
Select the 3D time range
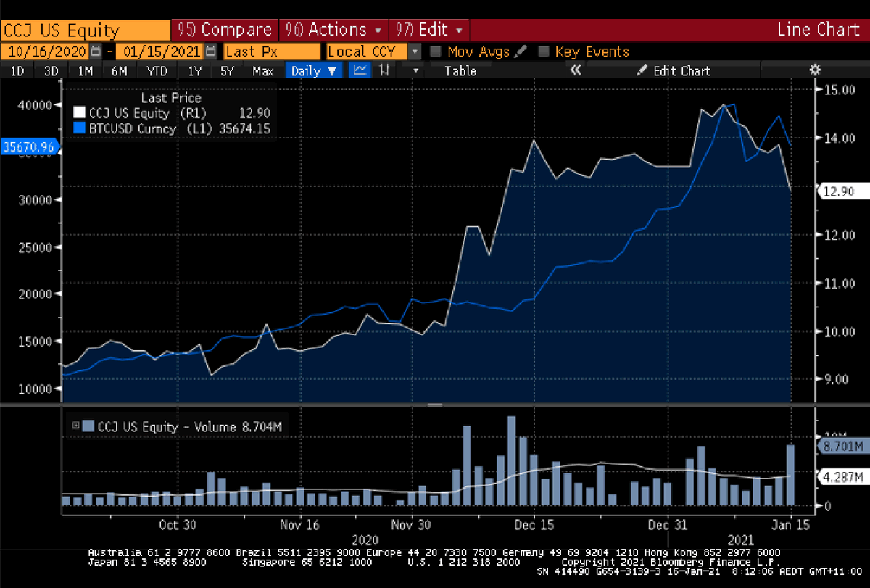[x=51, y=70]
